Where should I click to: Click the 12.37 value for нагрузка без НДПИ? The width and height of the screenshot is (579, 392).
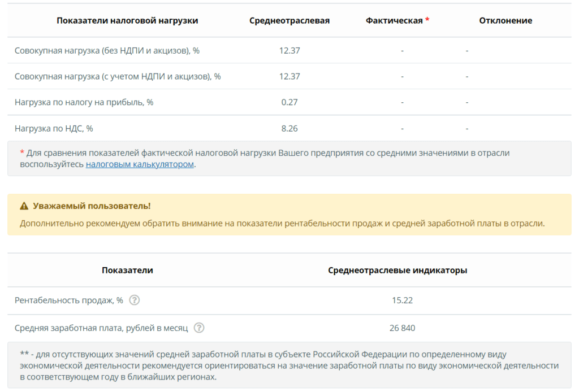289,50
